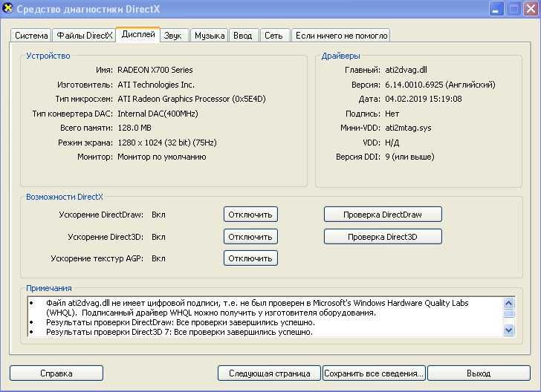Click manufacturer value ATI Technologies Inc.
The width and height of the screenshot is (541, 392).
[x=156, y=85]
